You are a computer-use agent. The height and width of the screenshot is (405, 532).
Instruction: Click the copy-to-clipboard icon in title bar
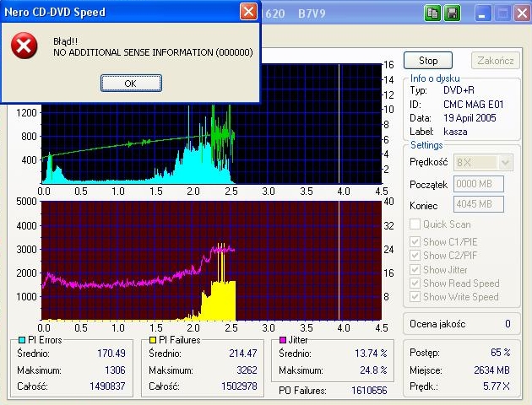432,13
